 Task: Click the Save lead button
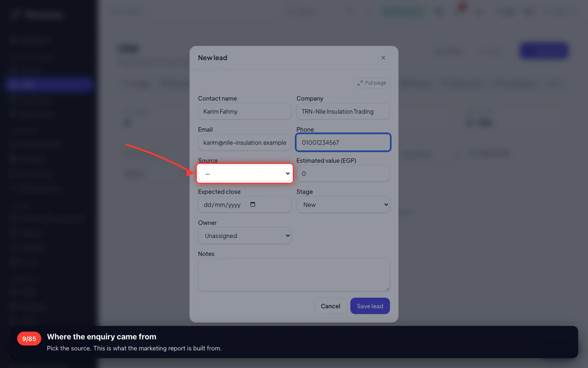click(370, 306)
